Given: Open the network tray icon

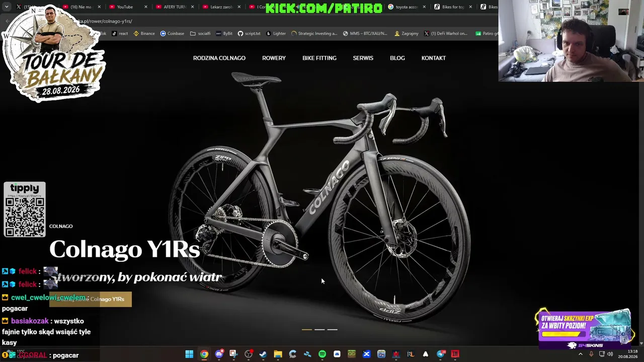Looking at the screenshot, I should coord(602,354).
